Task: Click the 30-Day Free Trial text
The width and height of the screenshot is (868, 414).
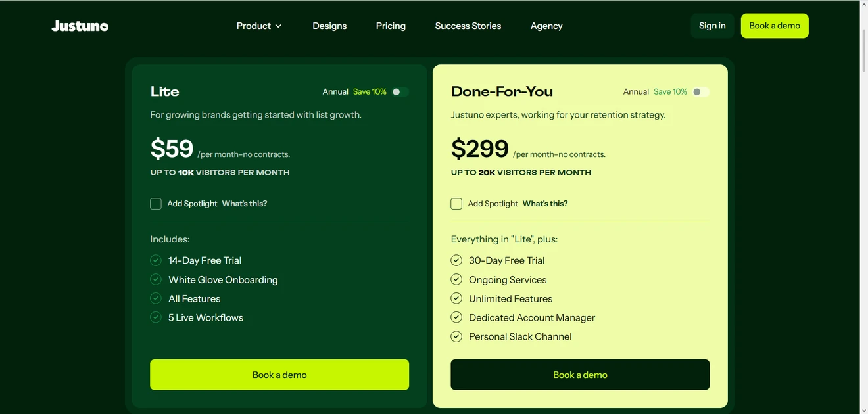Action: point(506,260)
